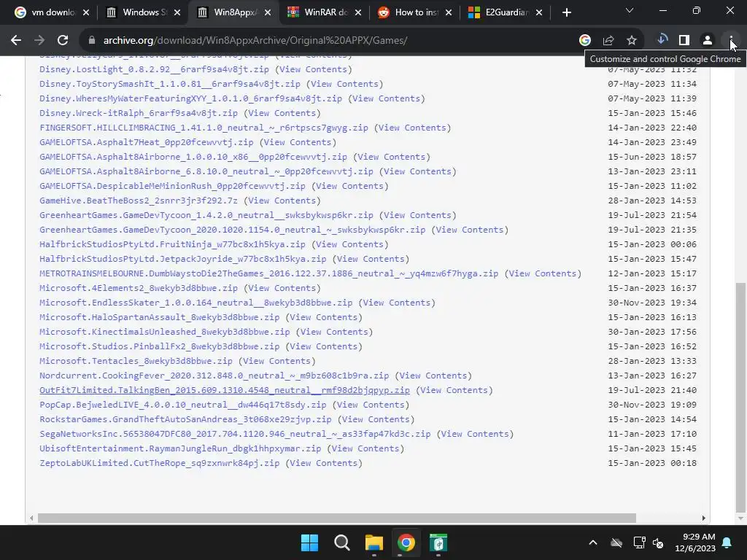View Contents of Microsoft.Tentacles zip
Screen dimensions: 747x560
(276, 361)
